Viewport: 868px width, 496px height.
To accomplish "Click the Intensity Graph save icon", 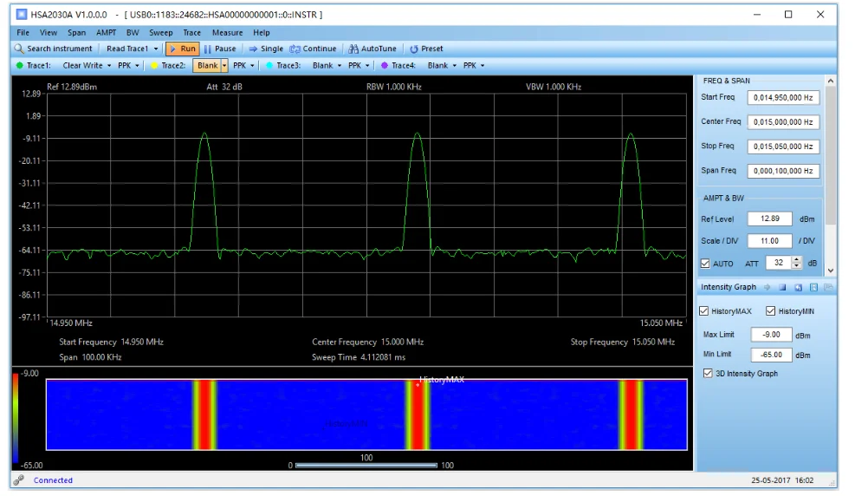I will click(x=813, y=287).
